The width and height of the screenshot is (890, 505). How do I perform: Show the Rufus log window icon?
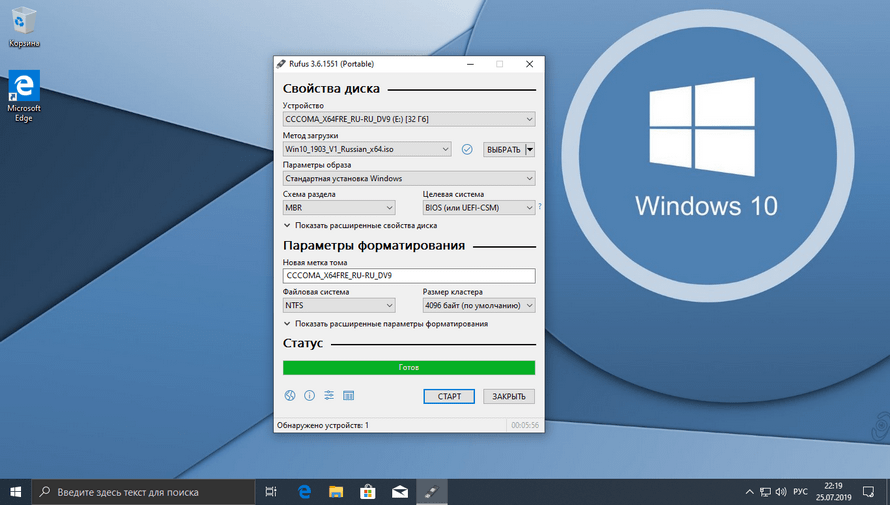pyautogui.click(x=349, y=395)
